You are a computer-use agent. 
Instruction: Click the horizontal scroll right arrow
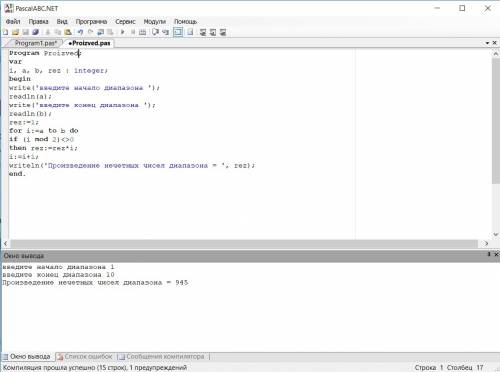(486, 244)
